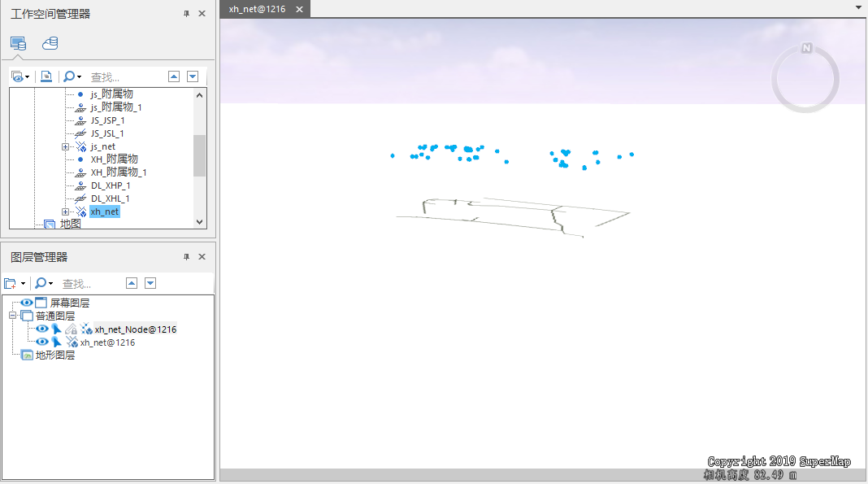Select the xh_net_Node@1216 layer
868x484 pixels.
pyautogui.click(x=136, y=329)
